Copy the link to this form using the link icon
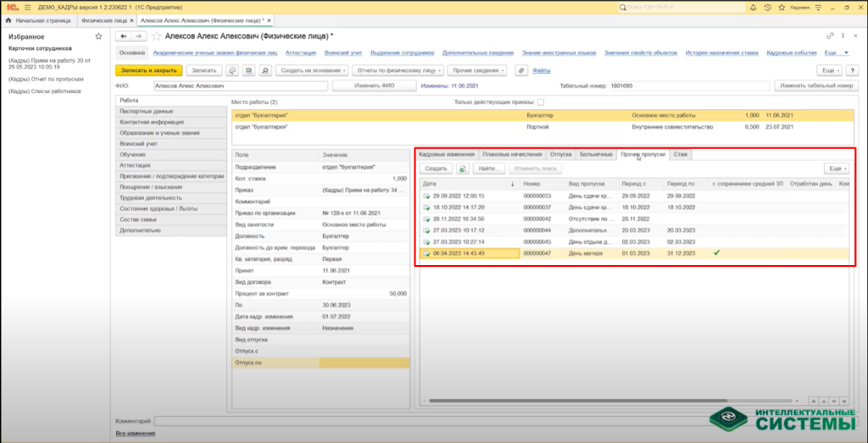The image size is (868, 443). pyautogui.click(x=829, y=36)
